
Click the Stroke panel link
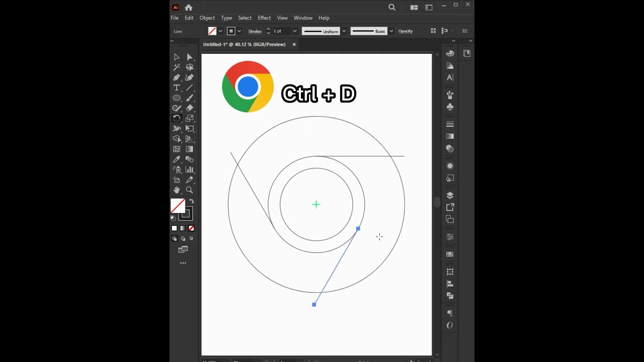(x=255, y=31)
